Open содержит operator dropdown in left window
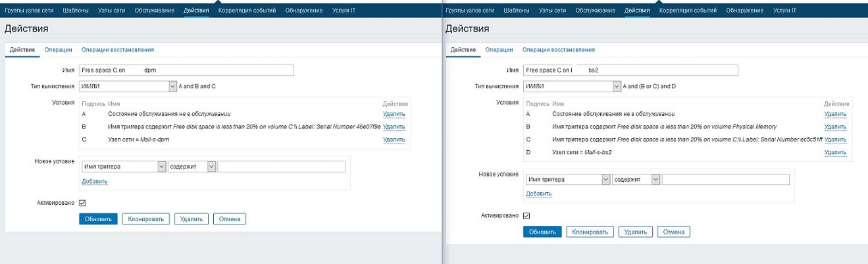 tap(192, 167)
